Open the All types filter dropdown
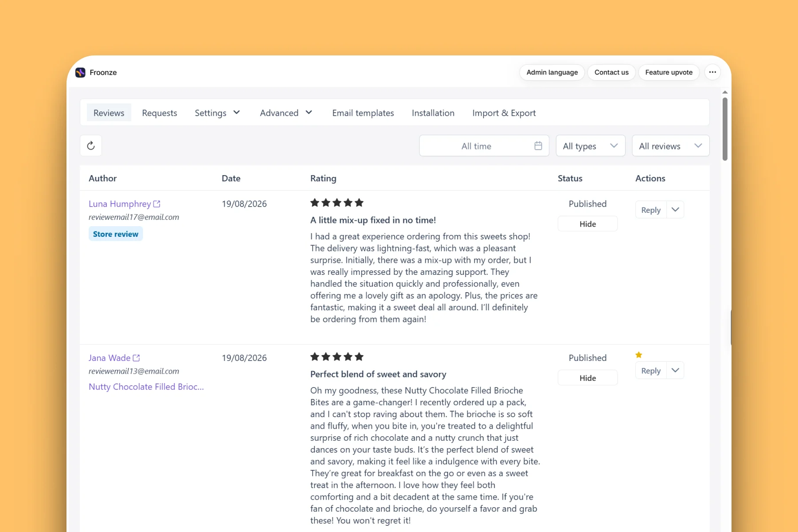The width and height of the screenshot is (798, 532). pyautogui.click(x=591, y=146)
